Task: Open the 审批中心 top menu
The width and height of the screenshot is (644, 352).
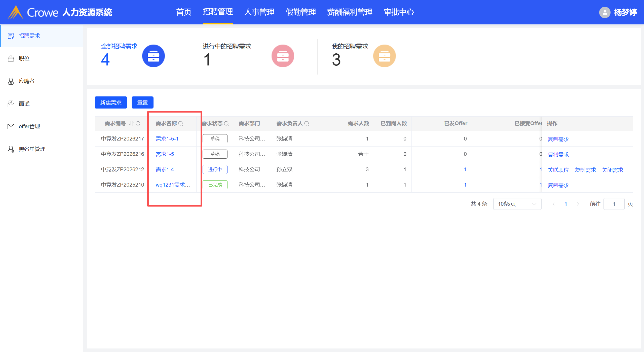Action: pos(399,12)
